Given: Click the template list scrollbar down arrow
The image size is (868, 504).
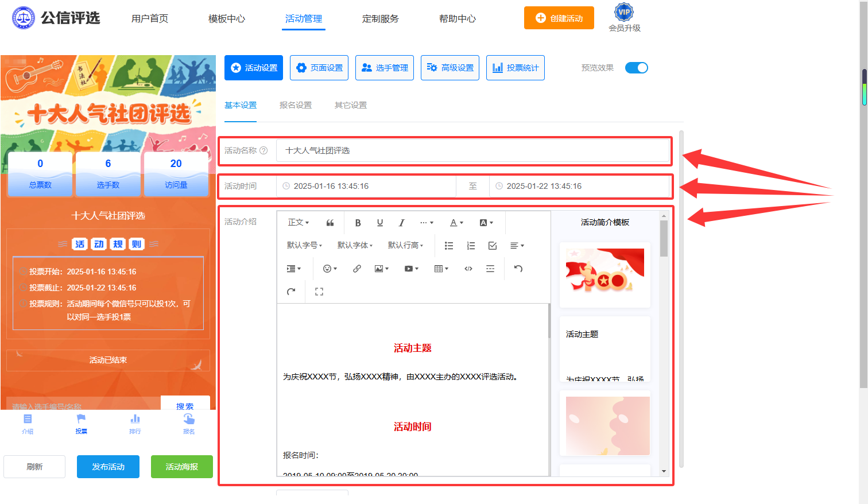Looking at the screenshot, I should pyautogui.click(x=664, y=471).
